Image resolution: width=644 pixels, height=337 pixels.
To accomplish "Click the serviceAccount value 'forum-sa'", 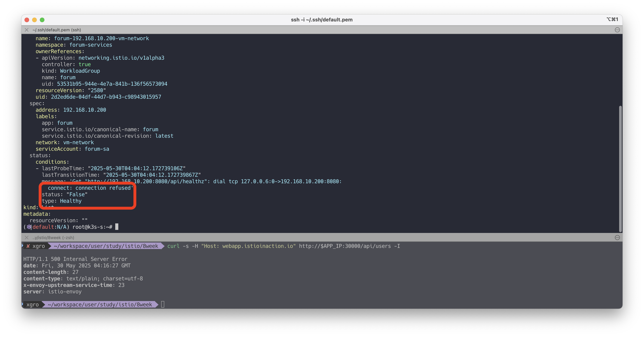I will tap(97, 149).
